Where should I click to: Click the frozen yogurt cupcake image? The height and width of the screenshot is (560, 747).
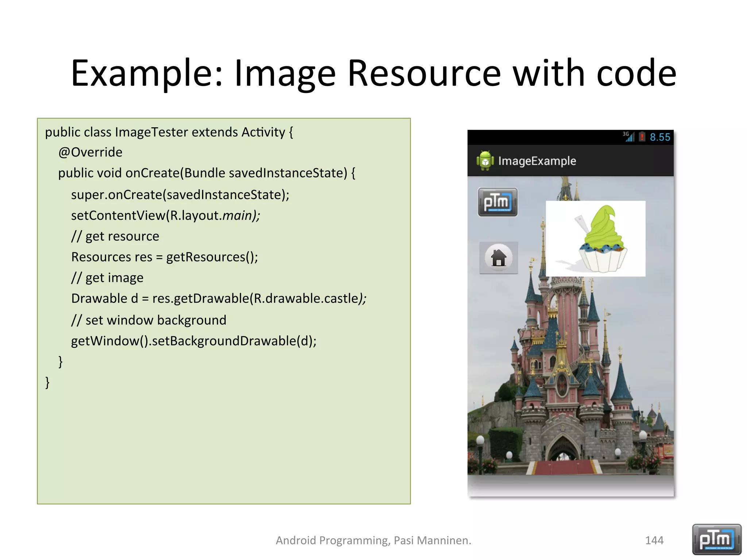(596, 238)
